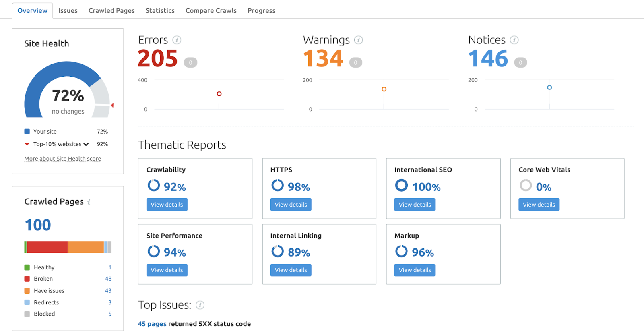644x331 pixels.
Task: Click the info icon beside Warnings
Action: 358,40
